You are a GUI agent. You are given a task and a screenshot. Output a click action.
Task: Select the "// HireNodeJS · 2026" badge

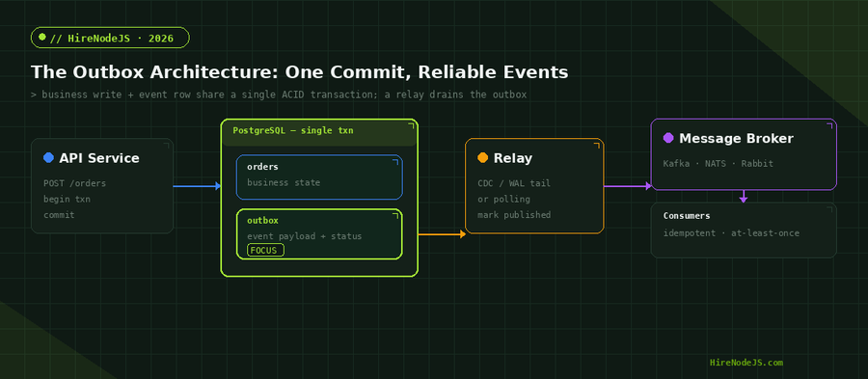110,38
